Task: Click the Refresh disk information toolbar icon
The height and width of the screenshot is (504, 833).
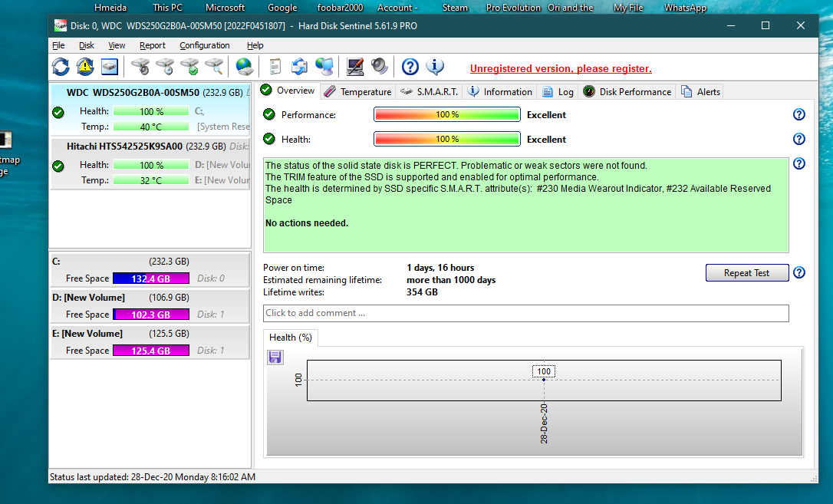Action: 61,67
